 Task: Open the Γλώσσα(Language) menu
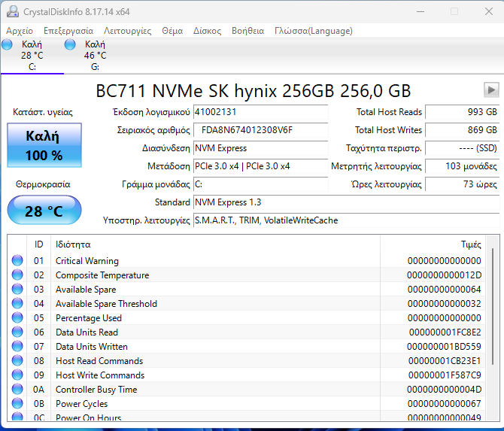pos(314,31)
